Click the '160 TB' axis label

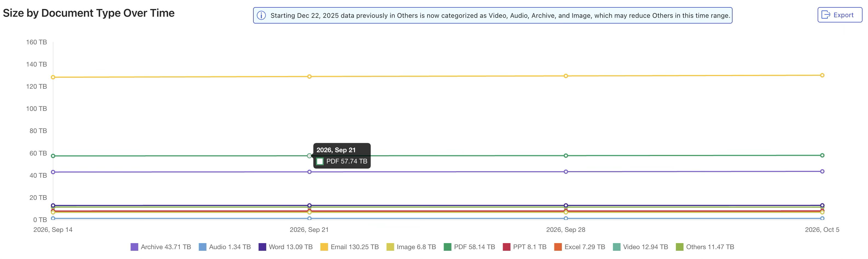[36, 42]
